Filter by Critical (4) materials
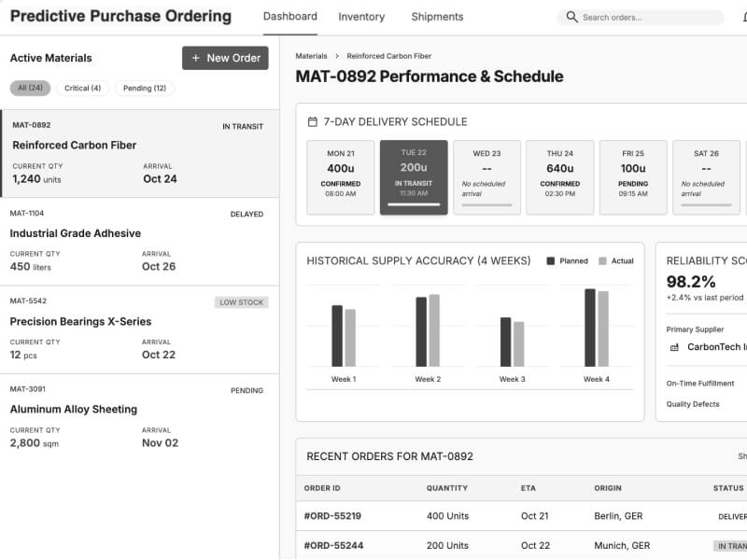 click(x=83, y=88)
